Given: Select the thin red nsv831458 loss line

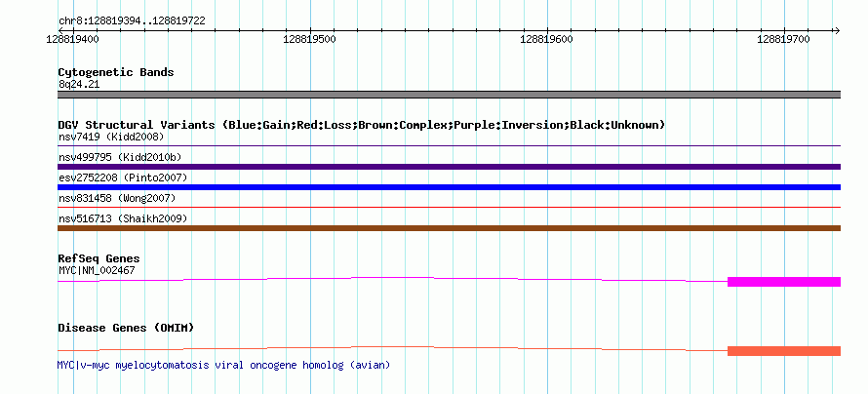Looking at the screenshot, I should pos(449,208).
